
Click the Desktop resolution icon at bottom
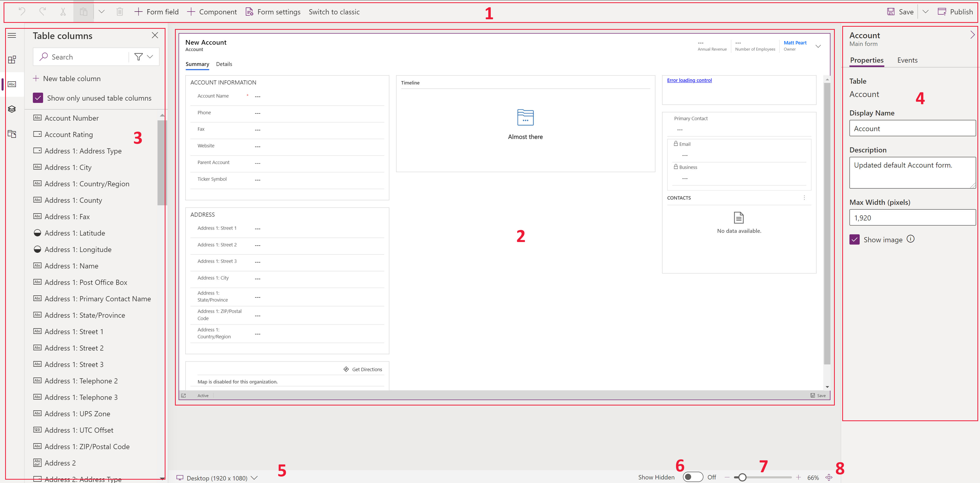coord(182,477)
